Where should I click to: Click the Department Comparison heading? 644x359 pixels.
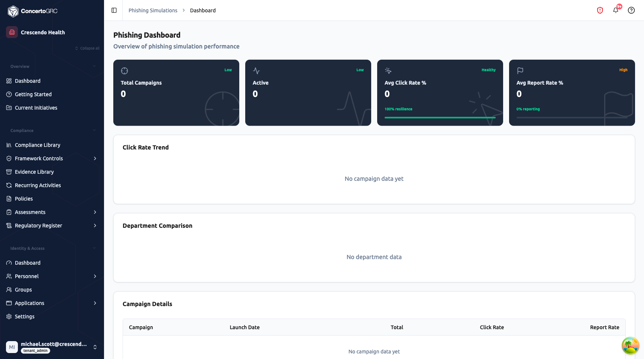pos(158,226)
